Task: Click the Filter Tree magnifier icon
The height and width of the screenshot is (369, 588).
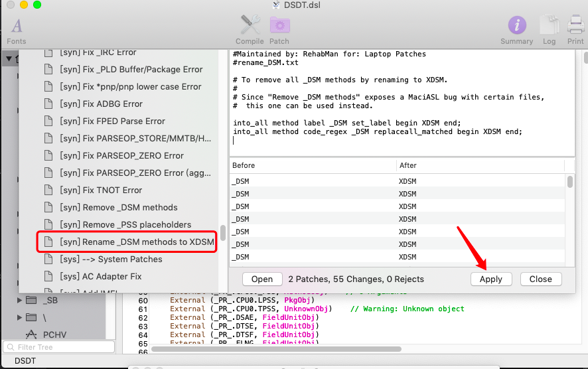Action: point(11,347)
